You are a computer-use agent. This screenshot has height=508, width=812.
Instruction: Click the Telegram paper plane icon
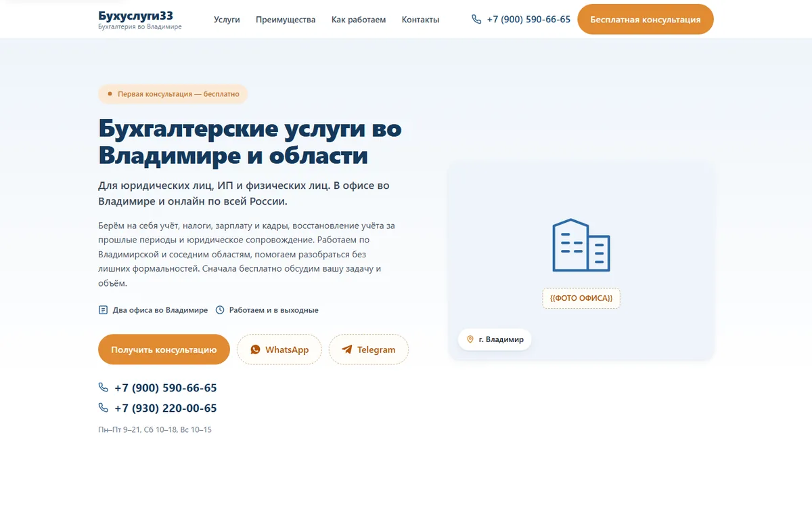tap(347, 350)
